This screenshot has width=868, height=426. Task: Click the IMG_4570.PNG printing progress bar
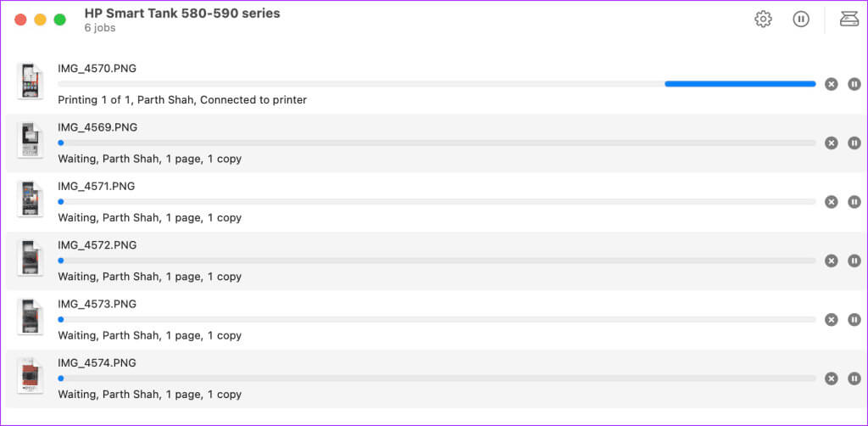(437, 84)
